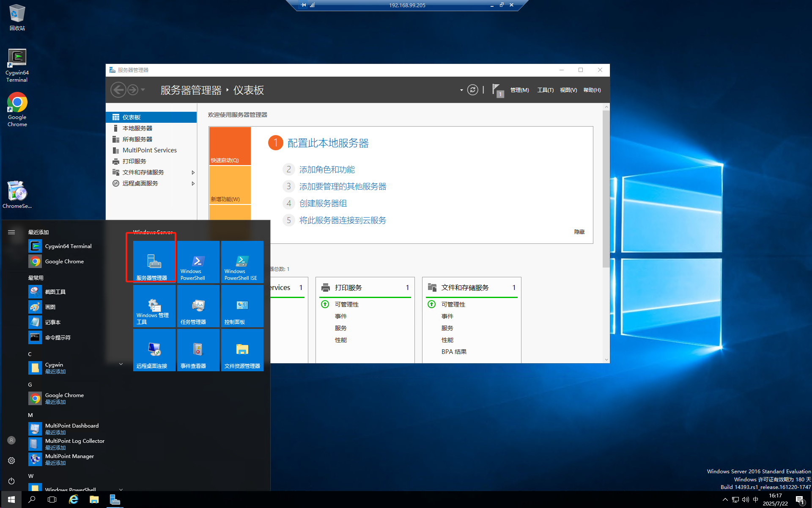
Task: Select 仪表板 in the sidebar
Action: (x=151, y=117)
